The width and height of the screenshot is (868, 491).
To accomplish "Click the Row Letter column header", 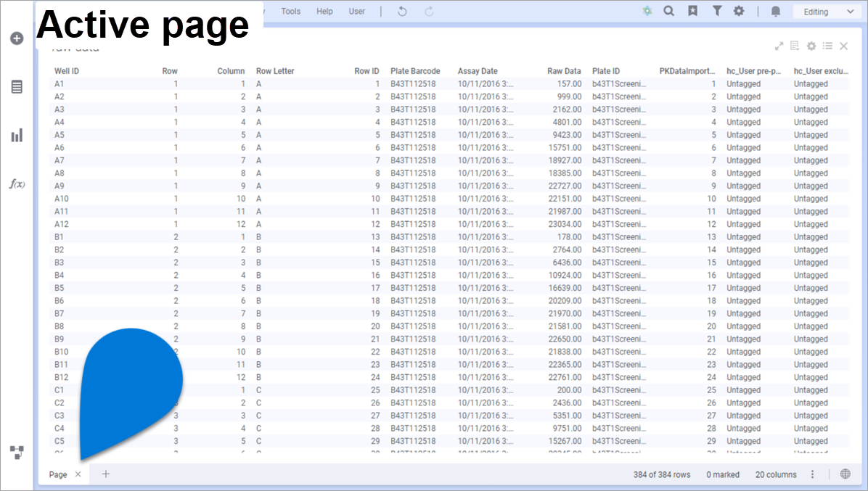I will coord(275,71).
